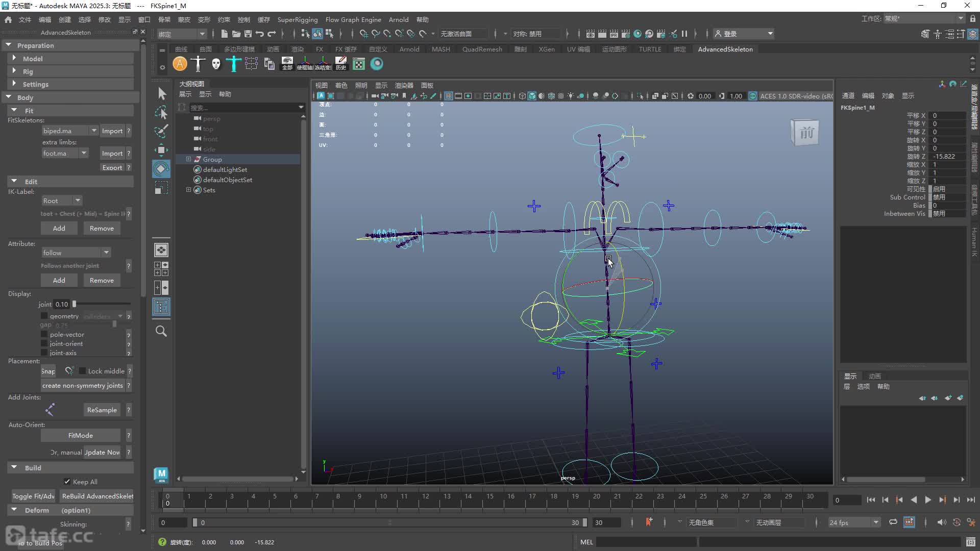Play the animation forward

[928, 500]
